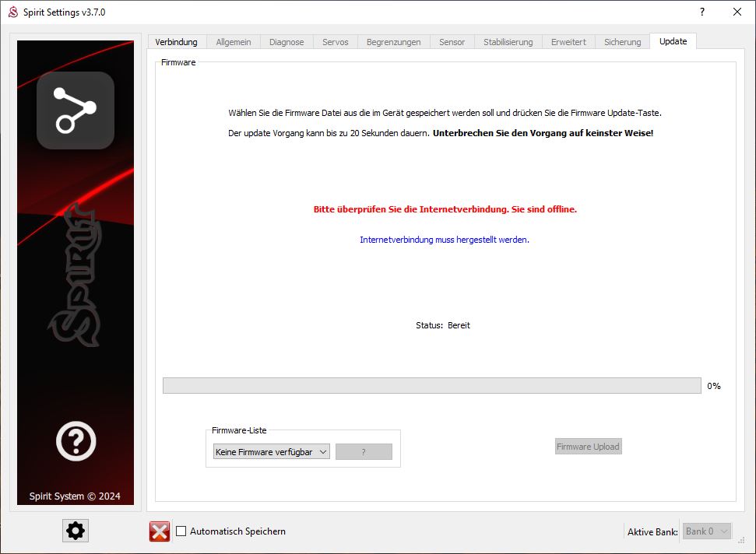
Task: Click the share connection icon in sidebar
Action: pyautogui.click(x=76, y=110)
